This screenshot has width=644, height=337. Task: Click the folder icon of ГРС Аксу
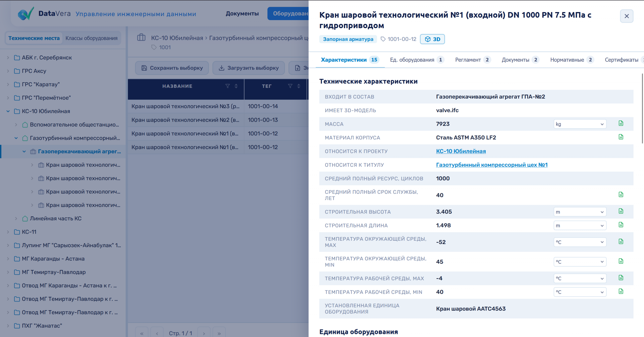click(17, 71)
